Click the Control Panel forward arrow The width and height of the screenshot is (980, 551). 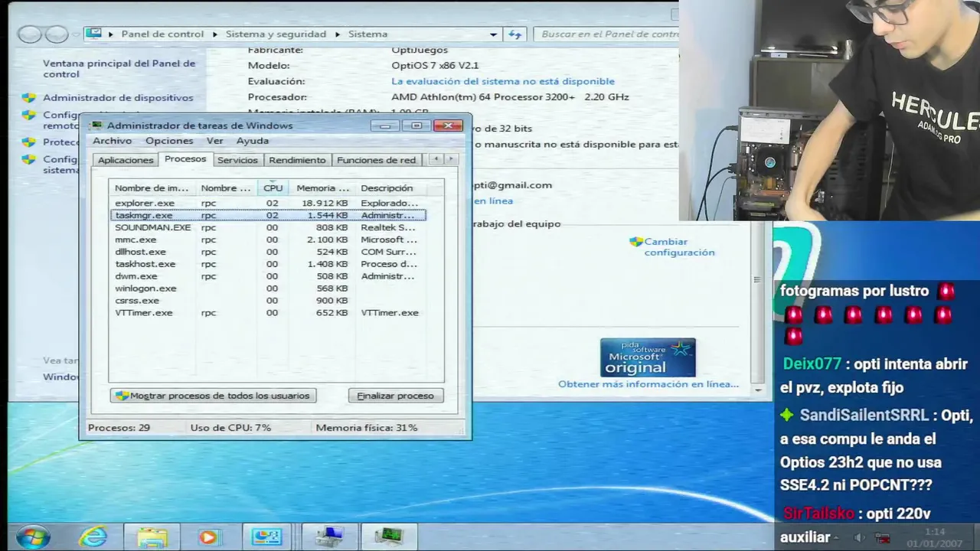tap(57, 34)
